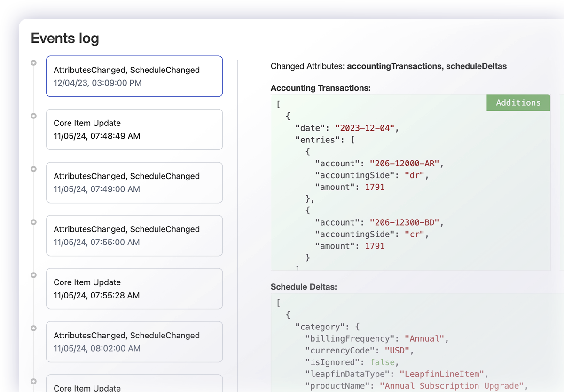Click the "LeapfinLineItem" value
The height and width of the screenshot is (392, 564).
(441, 374)
